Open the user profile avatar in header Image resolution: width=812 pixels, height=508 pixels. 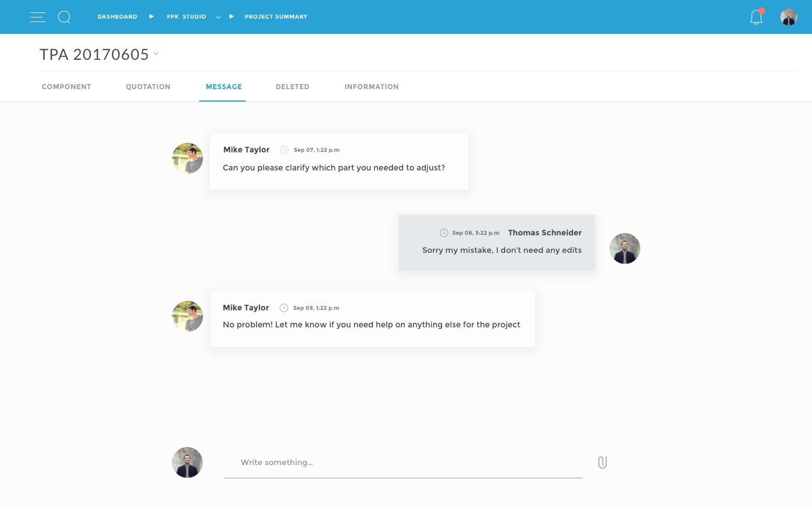coord(789,17)
